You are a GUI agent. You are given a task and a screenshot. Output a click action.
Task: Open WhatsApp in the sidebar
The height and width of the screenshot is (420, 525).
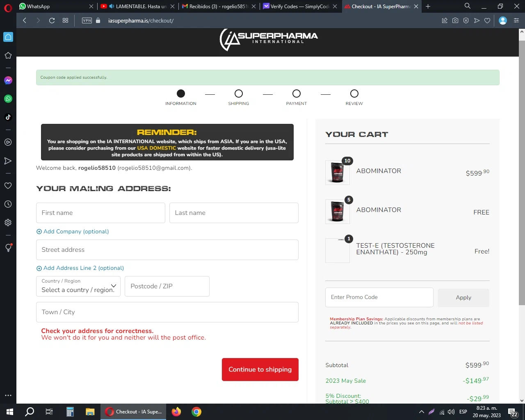click(x=8, y=99)
